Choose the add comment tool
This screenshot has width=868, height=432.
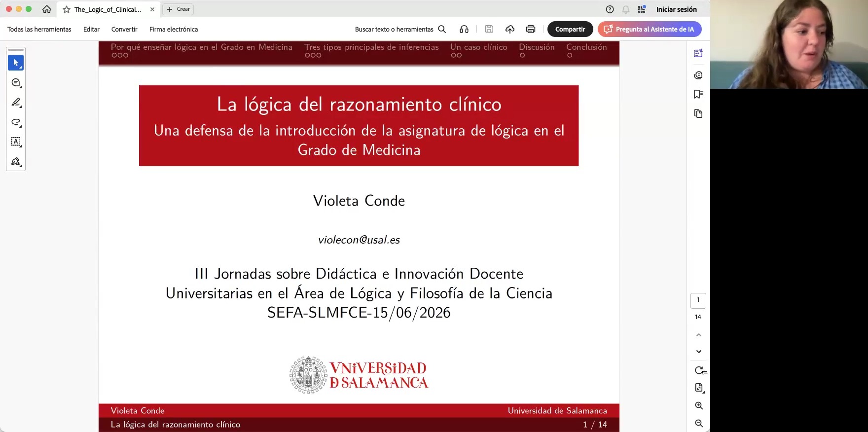coord(16,83)
